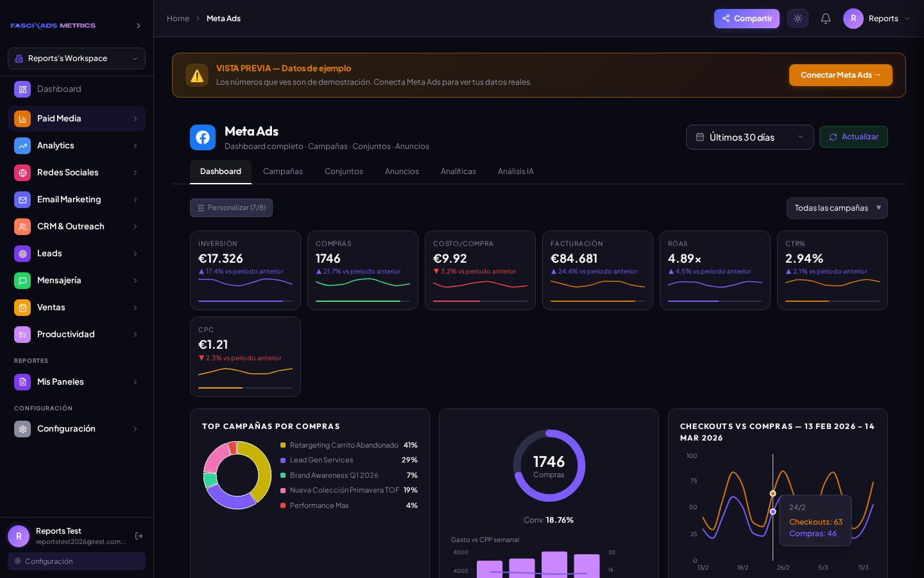The height and width of the screenshot is (578, 924).
Task: Click the Paid Media bar chart icon
Action: coord(22,119)
